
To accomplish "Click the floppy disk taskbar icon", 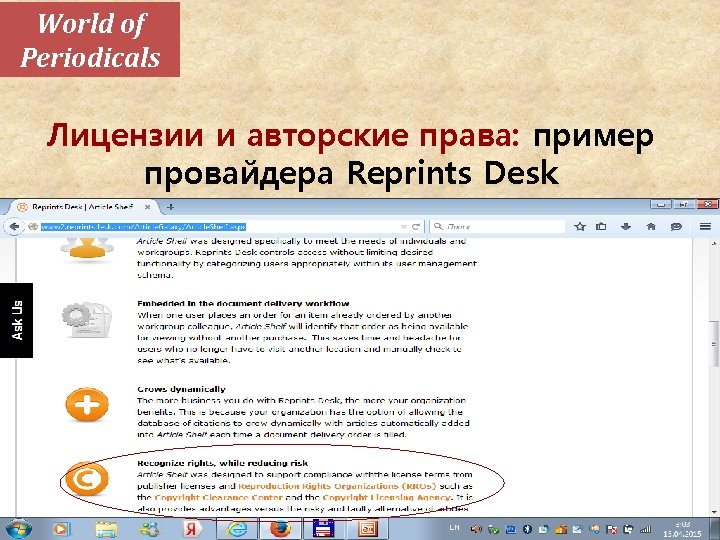I will pos(323,529).
